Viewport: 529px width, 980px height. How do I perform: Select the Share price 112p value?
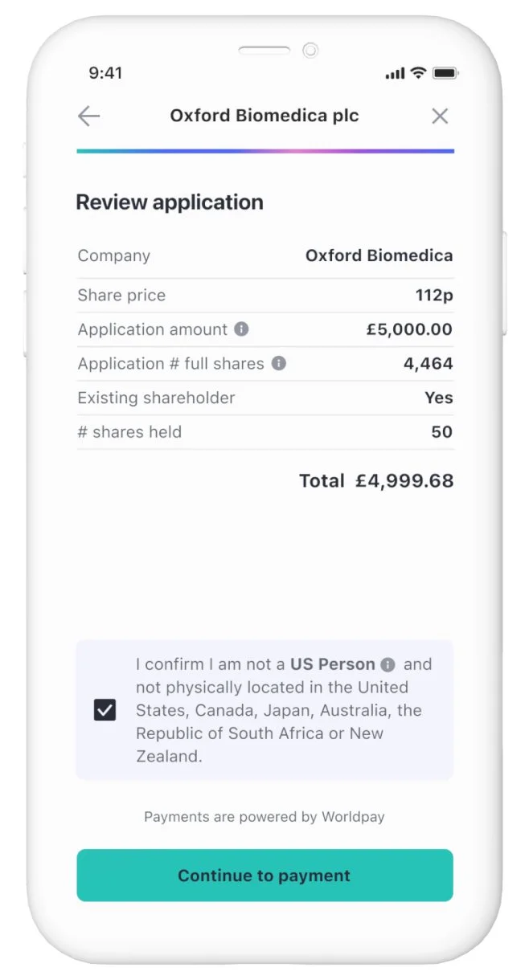click(434, 296)
